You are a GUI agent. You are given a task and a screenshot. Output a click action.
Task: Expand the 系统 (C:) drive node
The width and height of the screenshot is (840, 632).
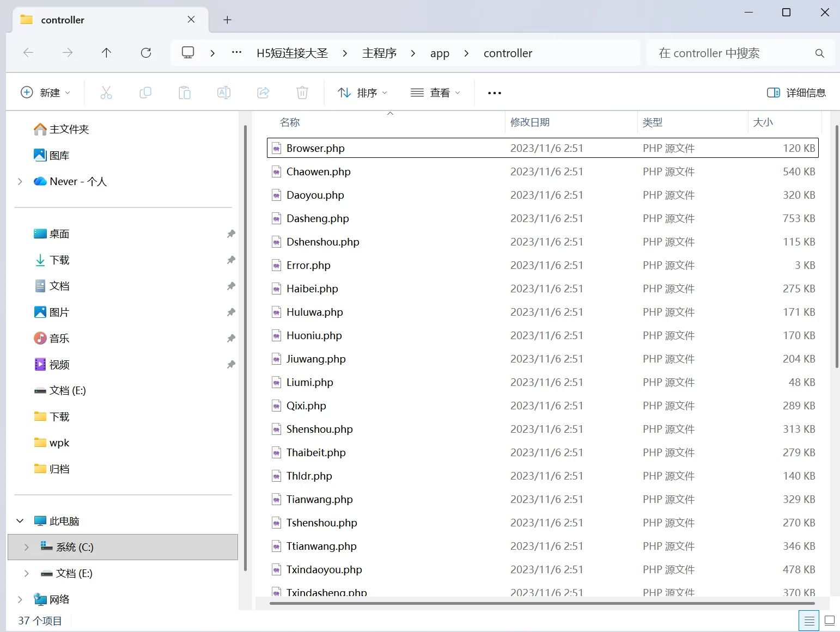coord(26,547)
